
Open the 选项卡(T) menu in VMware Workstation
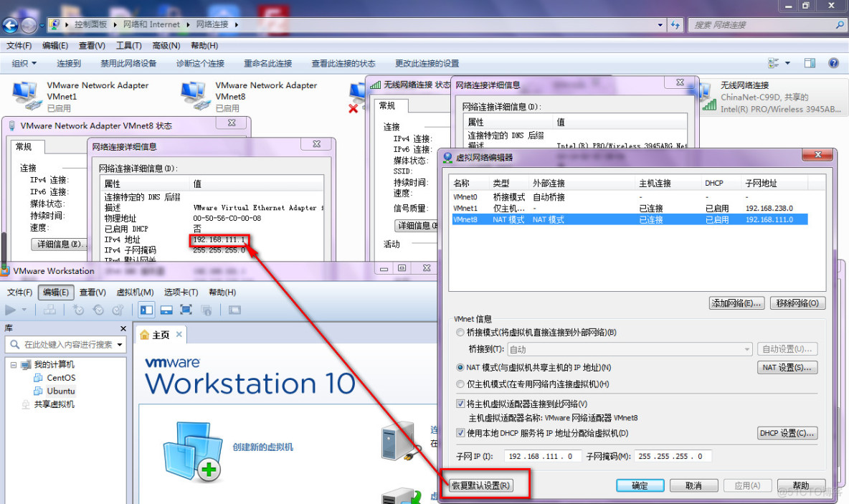click(x=181, y=293)
